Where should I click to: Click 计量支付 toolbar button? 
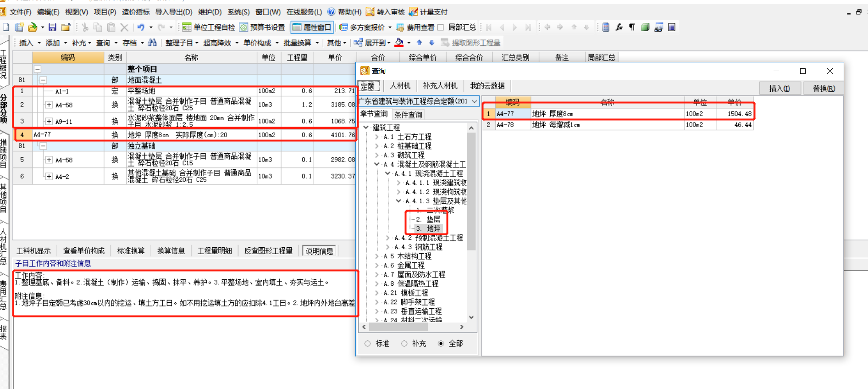[428, 12]
